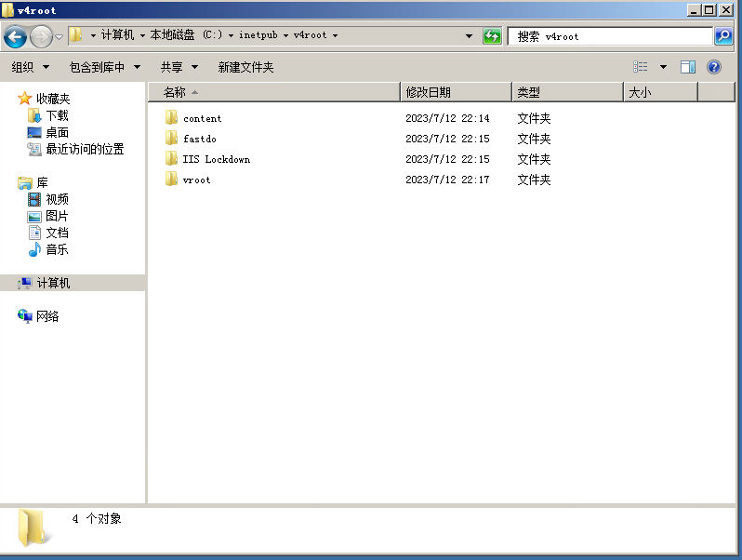Click the vroot folder name
Viewport: 742px width, 560px height.
(196, 180)
